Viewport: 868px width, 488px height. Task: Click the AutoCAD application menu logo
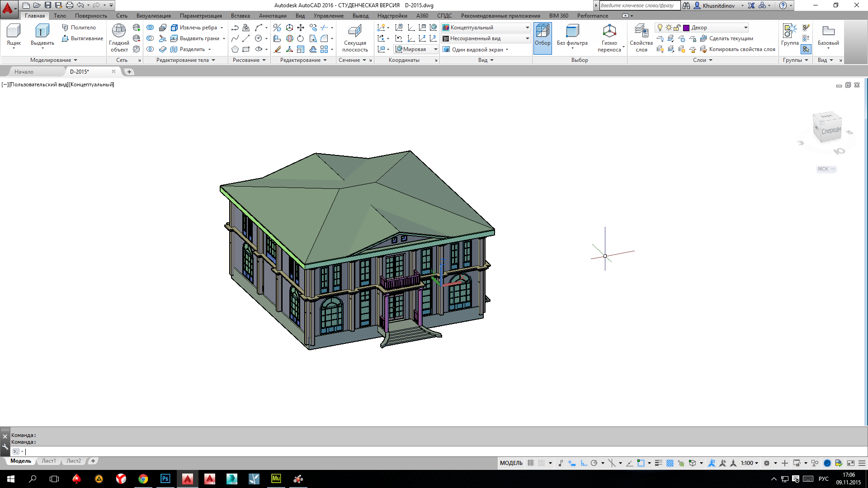pyautogui.click(x=8, y=8)
